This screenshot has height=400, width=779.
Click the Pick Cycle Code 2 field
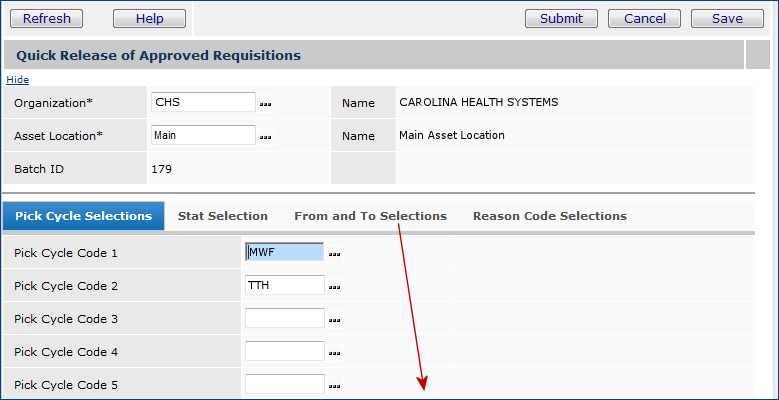tap(285, 285)
